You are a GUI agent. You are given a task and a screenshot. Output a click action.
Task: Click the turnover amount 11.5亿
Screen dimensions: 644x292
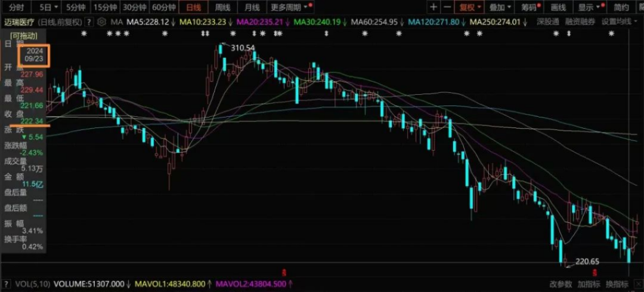(x=33, y=185)
